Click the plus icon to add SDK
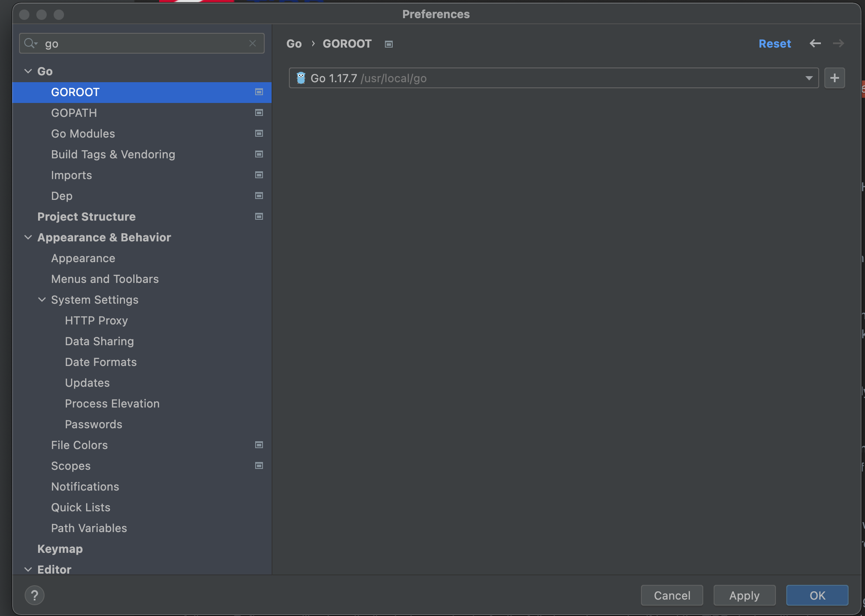 [834, 78]
